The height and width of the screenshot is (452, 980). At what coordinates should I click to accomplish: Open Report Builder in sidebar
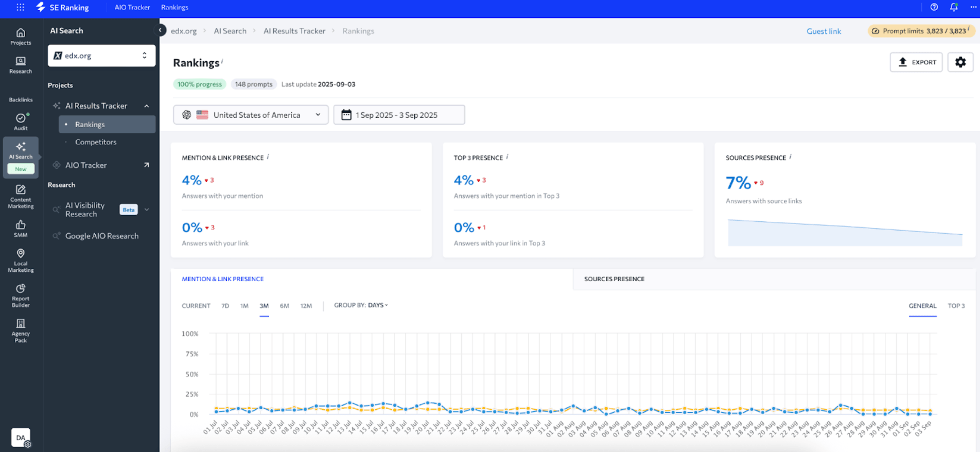[x=21, y=295]
